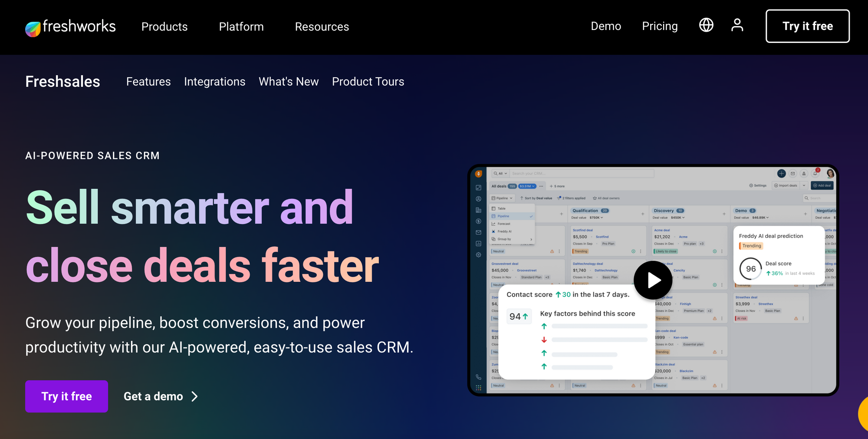Click Settings above the deals board
The width and height of the screenshot is (868, 439).
[x=758, y=185]
